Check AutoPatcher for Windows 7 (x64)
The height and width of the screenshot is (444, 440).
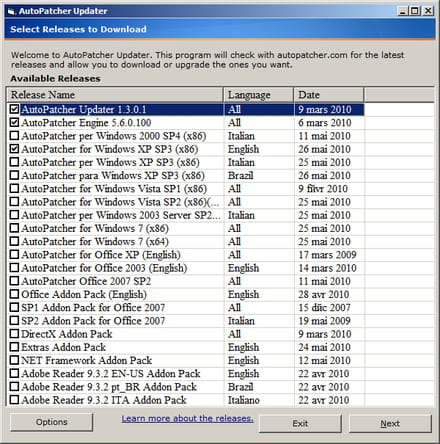pyautogui.click(x=14, y=241)
